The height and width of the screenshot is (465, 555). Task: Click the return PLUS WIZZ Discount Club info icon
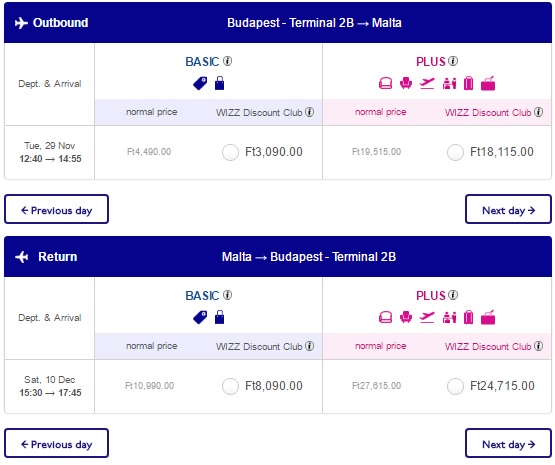[538, 346]
